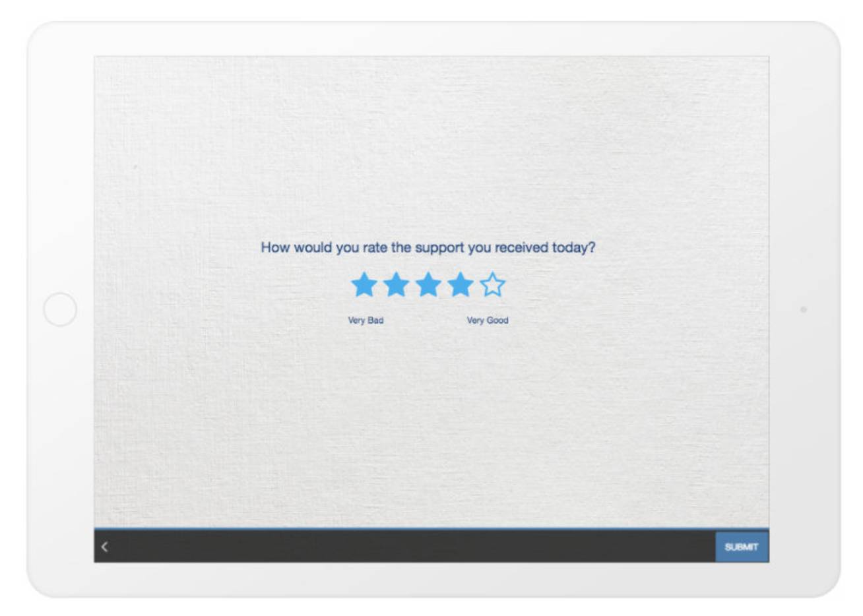Tap the front camera dot on bezel
The height and width of the screenshot is (616, 863).
point(803,309)
